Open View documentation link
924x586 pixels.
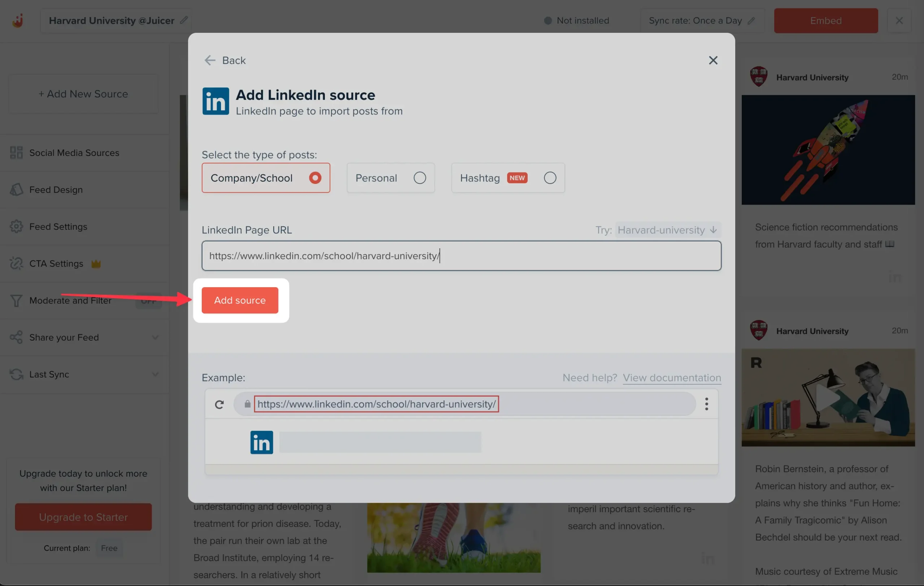[672, 378]
